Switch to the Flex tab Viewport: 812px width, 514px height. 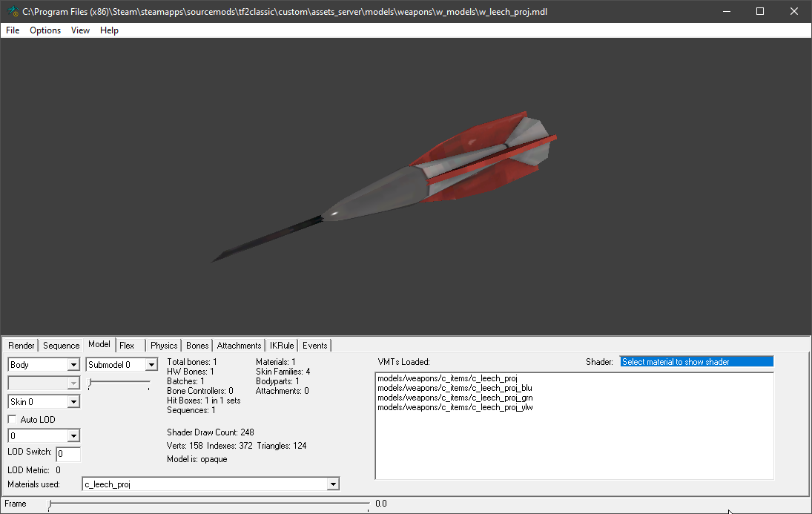127,346
